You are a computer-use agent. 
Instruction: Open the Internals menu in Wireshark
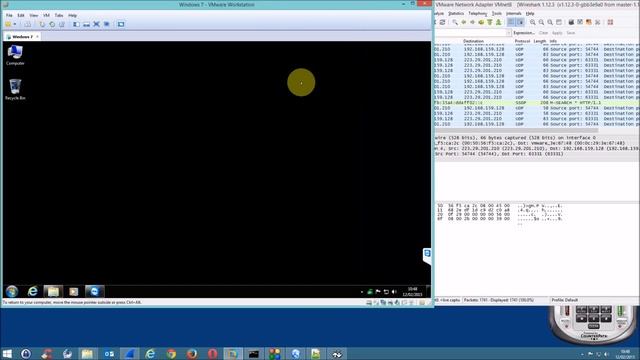[x=514, y=13]
